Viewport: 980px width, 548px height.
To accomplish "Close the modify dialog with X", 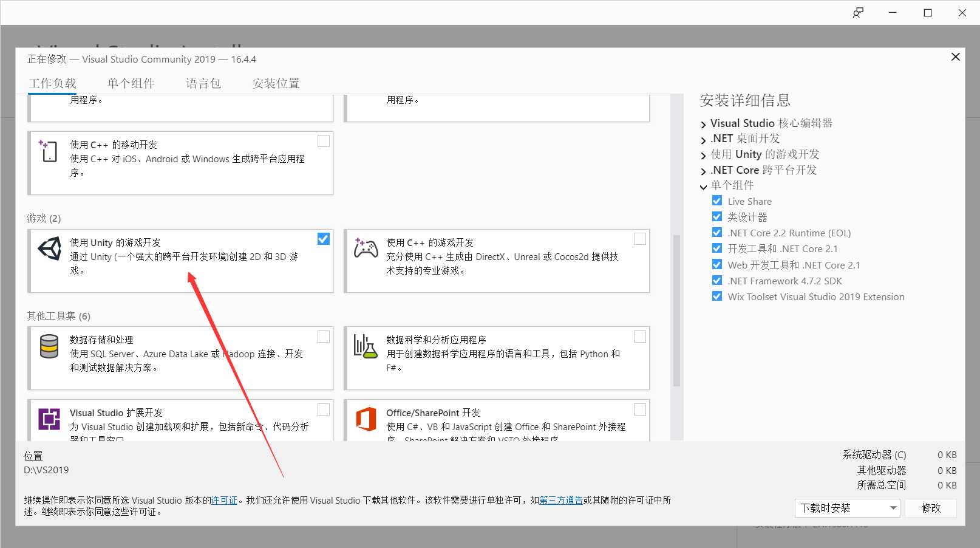I will 955,57.
